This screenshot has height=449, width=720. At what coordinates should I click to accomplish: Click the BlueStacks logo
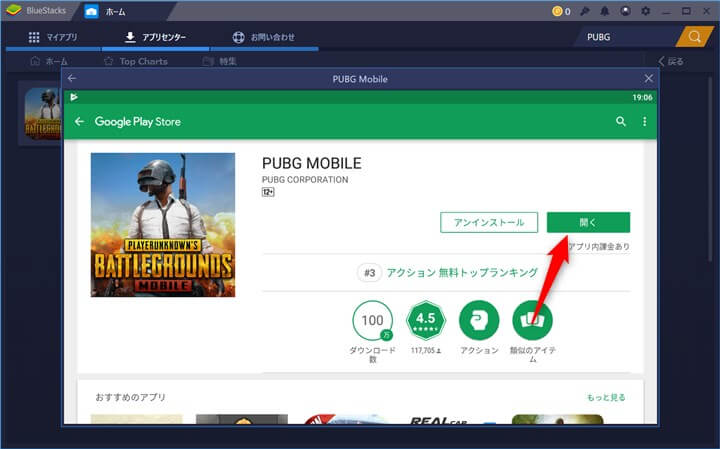click(x=14, y=10)
